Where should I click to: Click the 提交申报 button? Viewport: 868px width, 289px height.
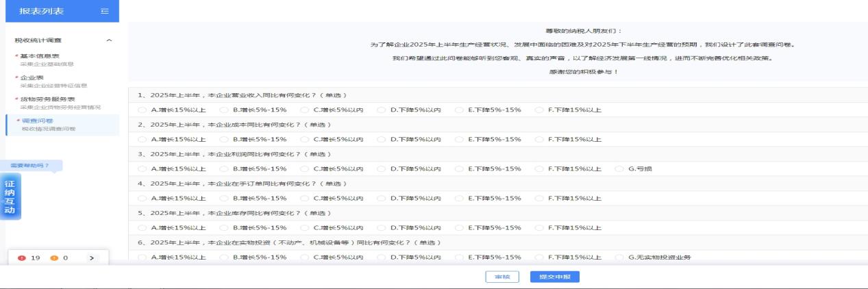(555, 277)
